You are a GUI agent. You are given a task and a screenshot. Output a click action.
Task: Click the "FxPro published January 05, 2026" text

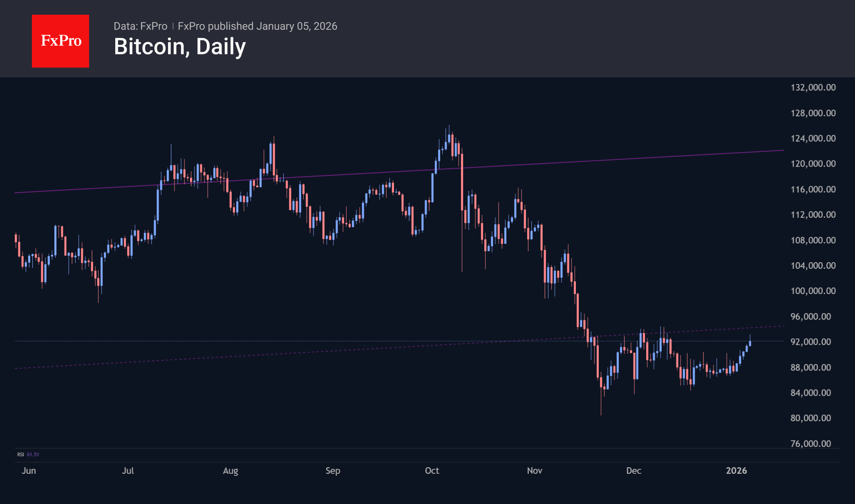257,26
